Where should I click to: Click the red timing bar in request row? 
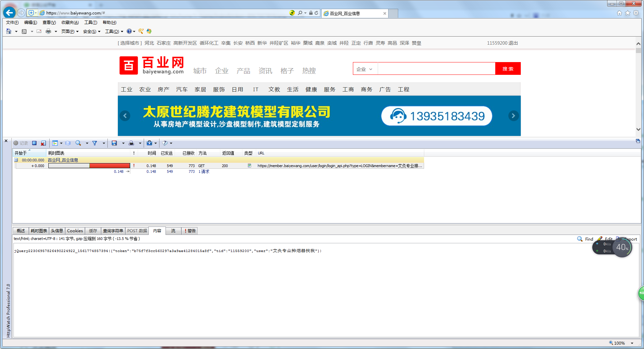pos(109,166)
